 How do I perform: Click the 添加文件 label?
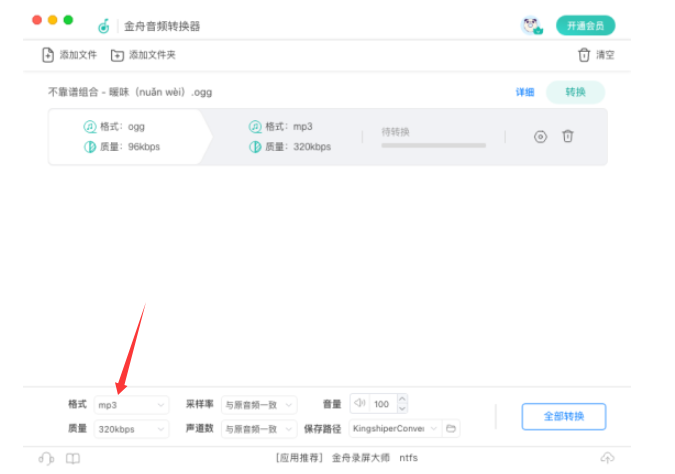78,55
